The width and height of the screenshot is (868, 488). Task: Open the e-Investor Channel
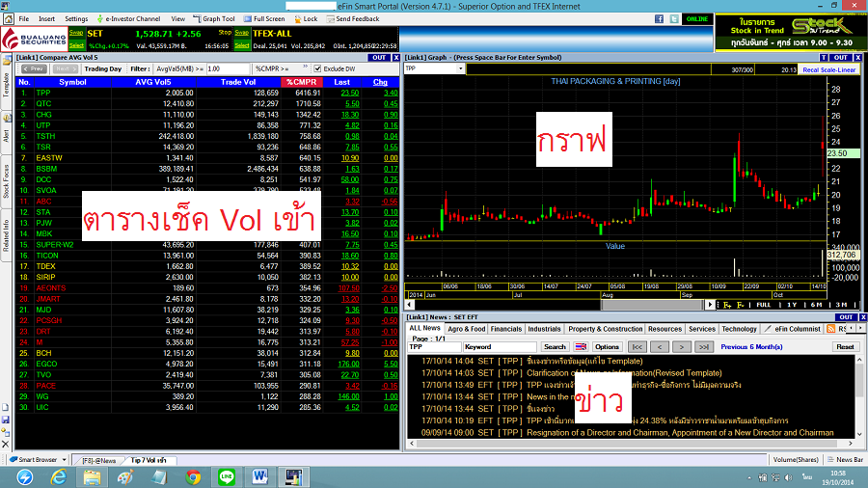click(128, 19)
